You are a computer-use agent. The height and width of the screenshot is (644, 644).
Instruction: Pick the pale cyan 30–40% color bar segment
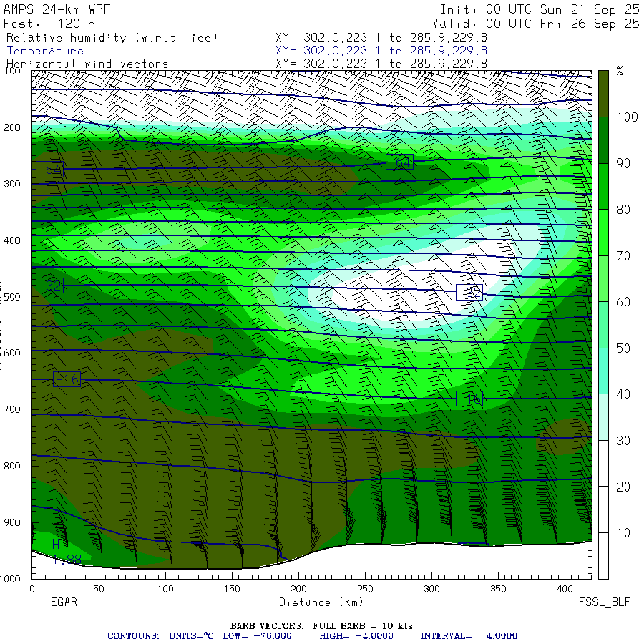pyautogui.click(x=603, y=417)
